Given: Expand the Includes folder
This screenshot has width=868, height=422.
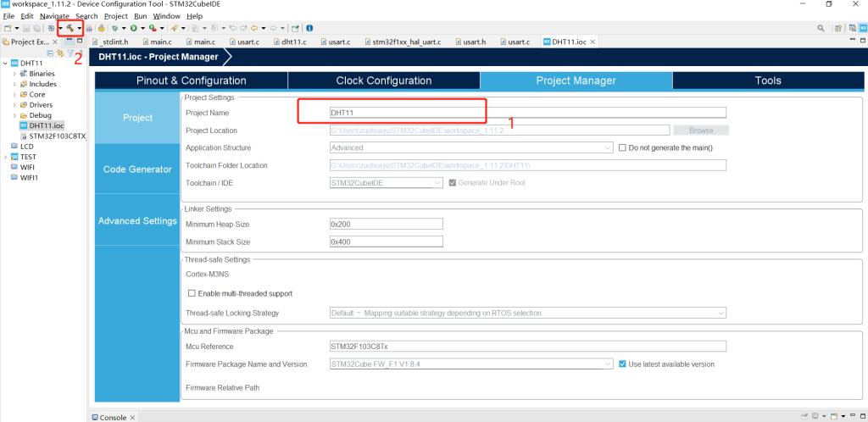Looking at the screenshot, I should (14, 84).
